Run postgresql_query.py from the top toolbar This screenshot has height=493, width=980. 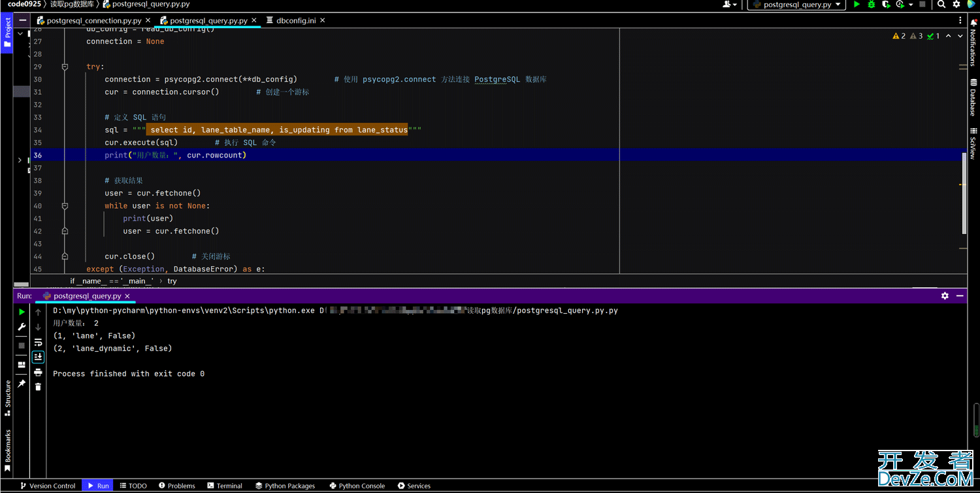(x=857, y=4)
